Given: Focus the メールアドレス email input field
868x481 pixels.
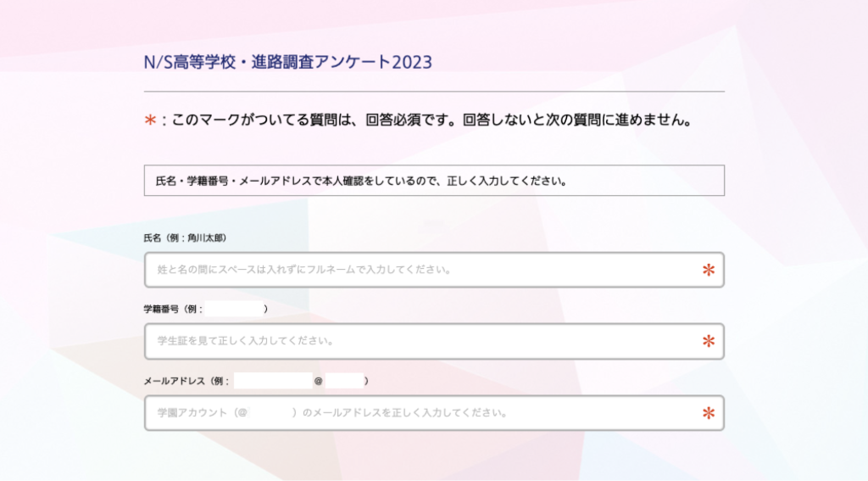Looking at the screenshot, I should pyautogui.click(x=434, y=413).
